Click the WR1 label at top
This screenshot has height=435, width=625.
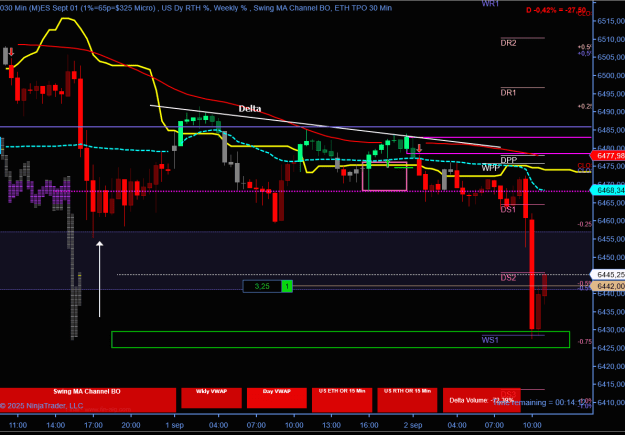[x=490, y=4]
